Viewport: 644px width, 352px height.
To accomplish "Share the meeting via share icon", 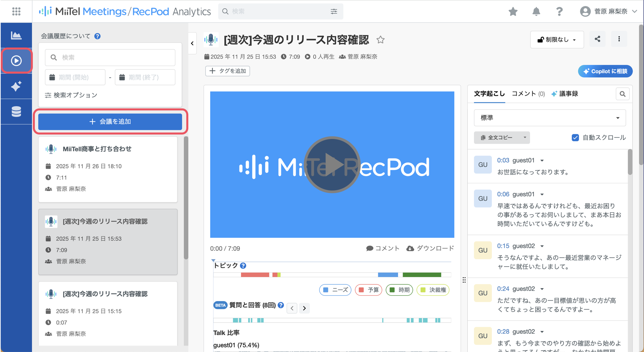I will click(x=597, y=39).
